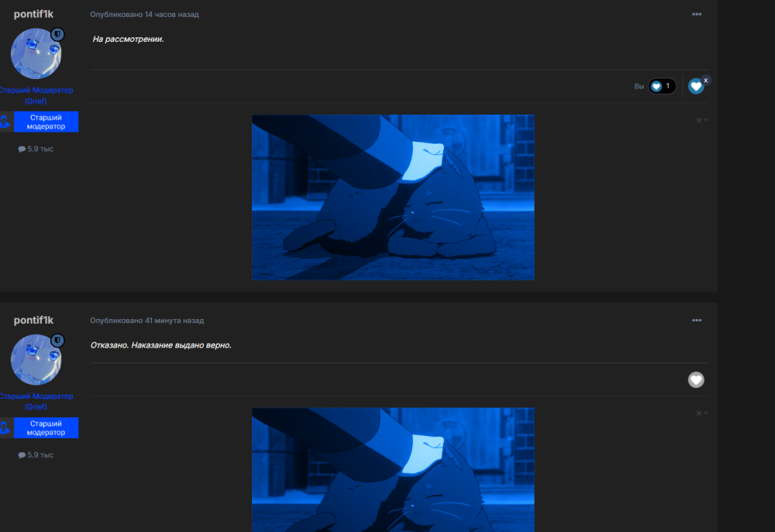775x532 pixels.
Task: Click the 'Вы' reaction label
Action: point(639,87)
